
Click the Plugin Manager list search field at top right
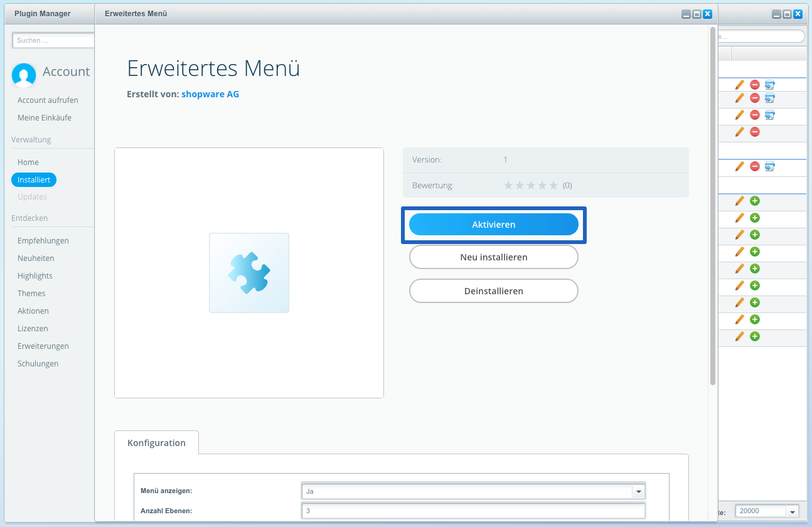point(762,36)
